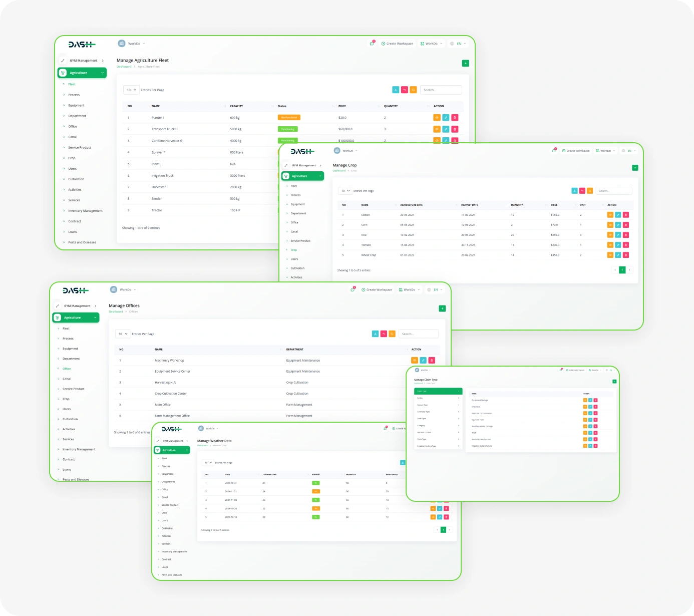The width and height of the screenshot is (694, 616).
Task: Click the export icon above the offices table
Action: 375,334
